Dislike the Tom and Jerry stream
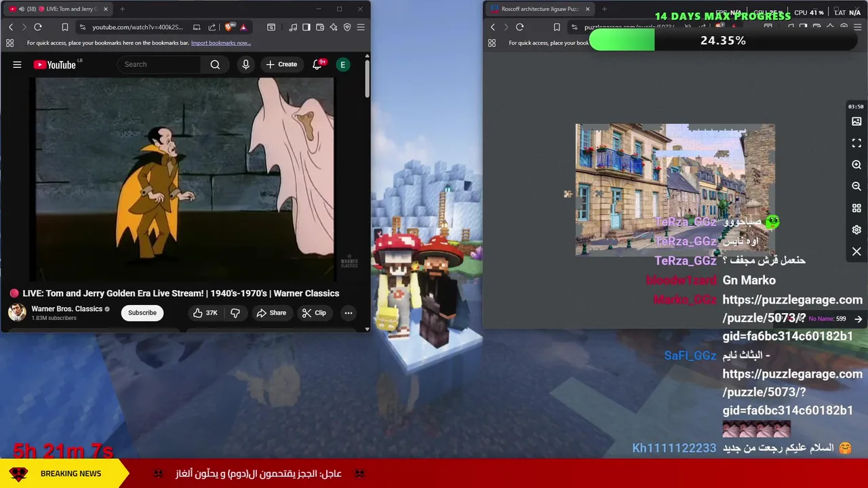 [235, 312]
